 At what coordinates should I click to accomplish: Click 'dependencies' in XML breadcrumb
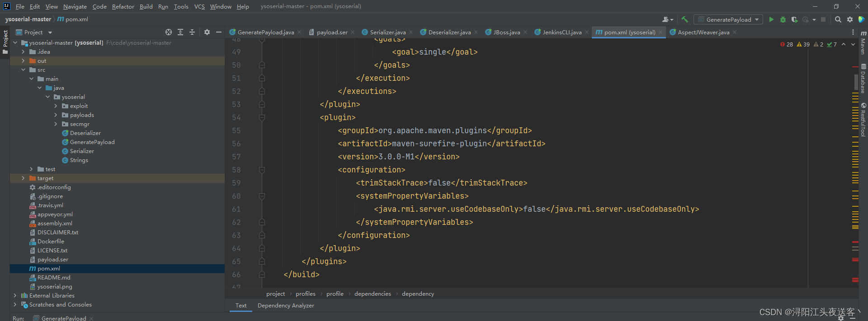click(x=373, y=294)
